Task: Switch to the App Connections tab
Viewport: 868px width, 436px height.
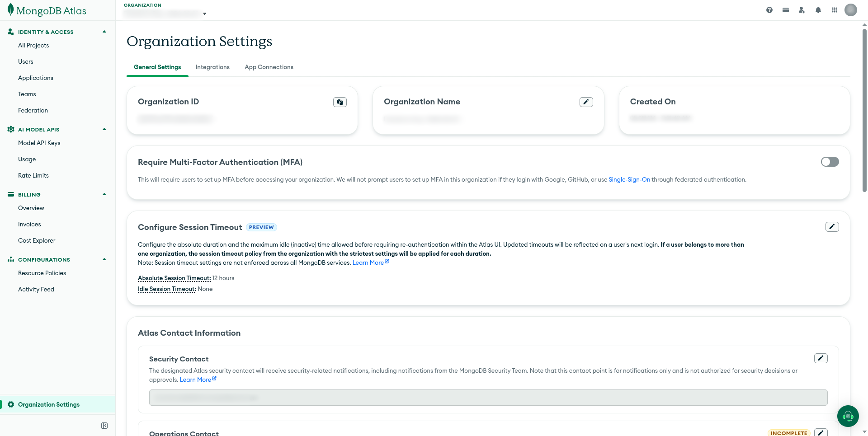Action: 269,67
